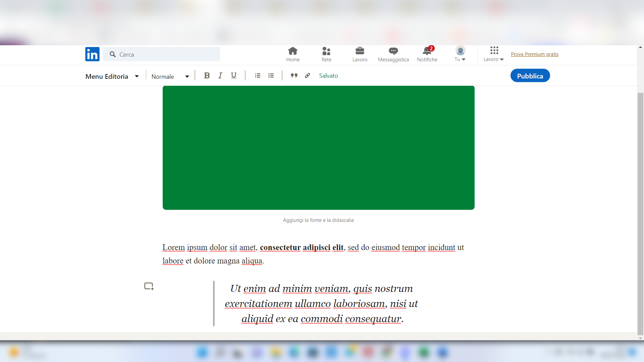The height and width of the screenshot is (362, 644).
Task: Expand the Tu profile dropdown
Action: tap(460, 54)
